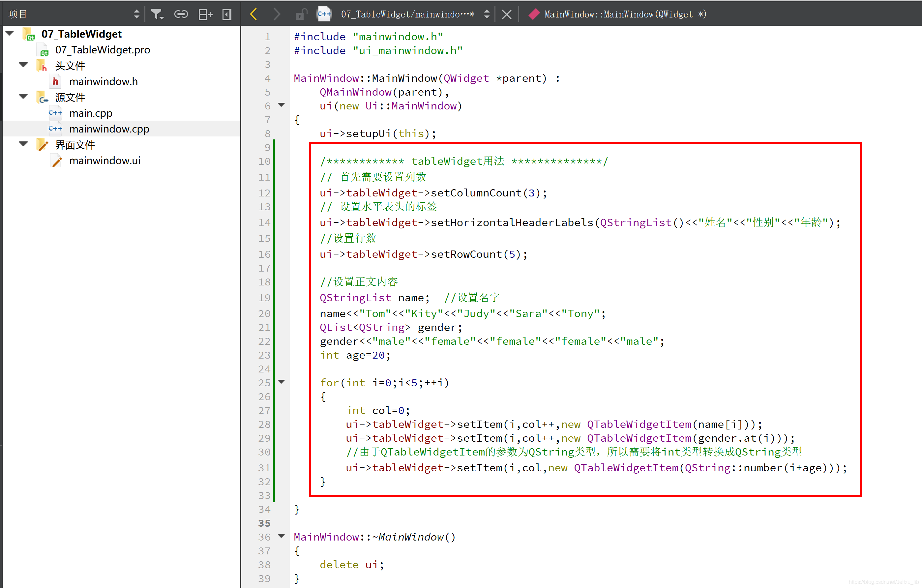Click line number 35 in gutter
This screenshot has height=588, width=922.
click(x=264, y=523)
